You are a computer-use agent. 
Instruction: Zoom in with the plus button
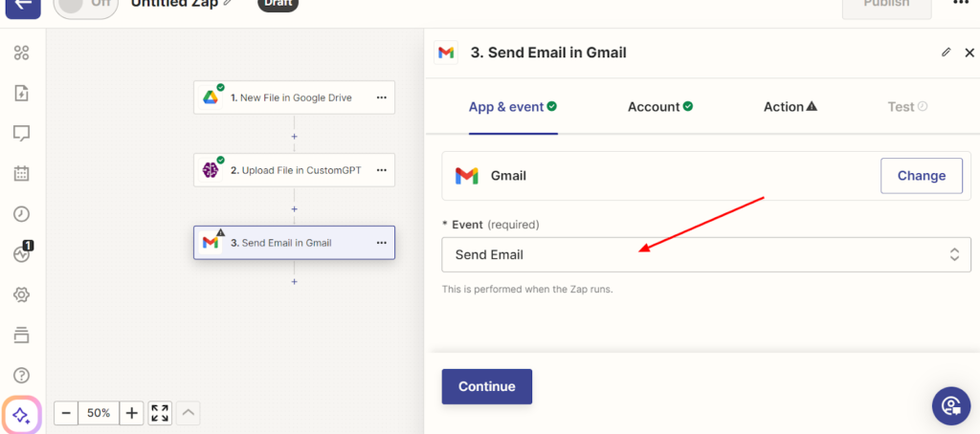(x=132, y=413)
